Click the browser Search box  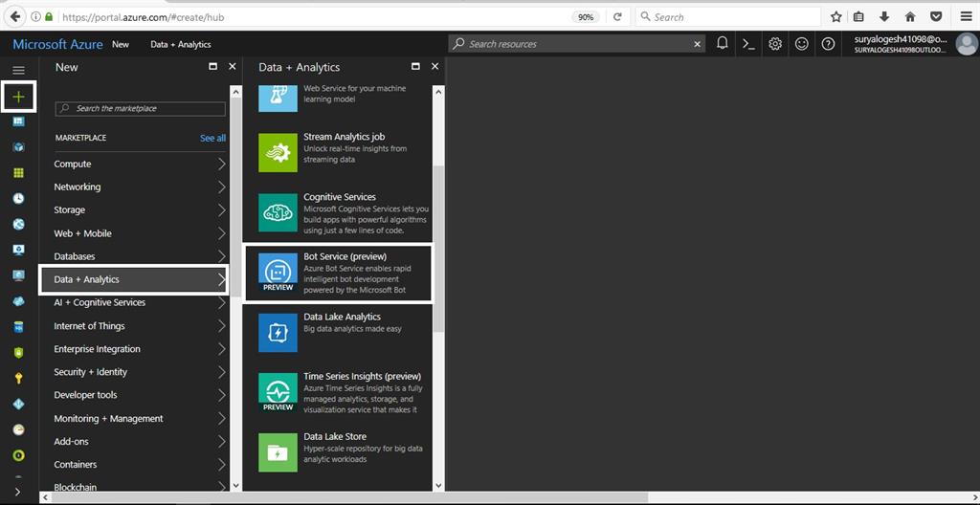pyautogui.click(x=727, y=17)
